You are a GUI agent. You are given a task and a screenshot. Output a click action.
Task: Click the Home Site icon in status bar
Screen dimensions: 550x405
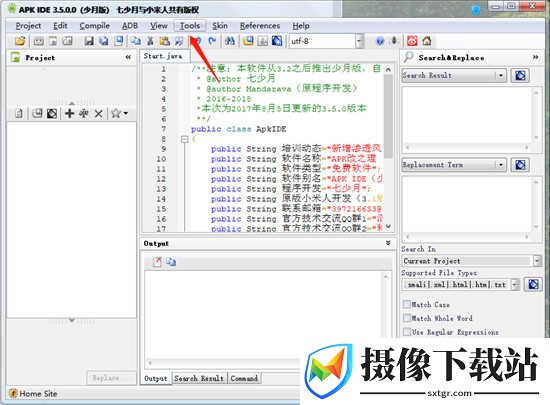(x=13, y=394)
